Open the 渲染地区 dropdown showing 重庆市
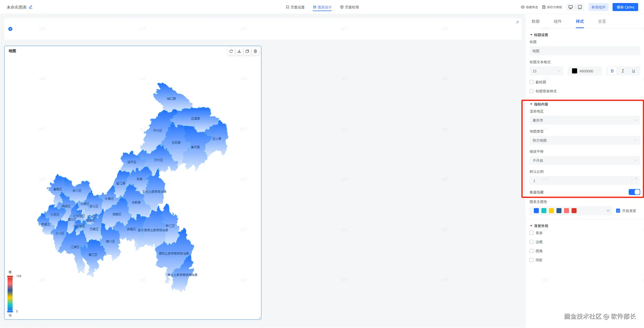Screen dimensions: 644x328 [x=585, y=120]
